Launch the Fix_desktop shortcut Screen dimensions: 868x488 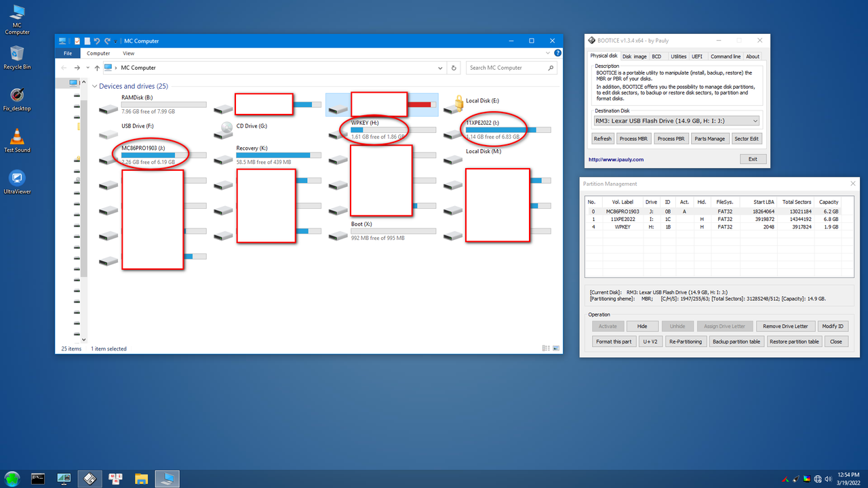point(17,99)
